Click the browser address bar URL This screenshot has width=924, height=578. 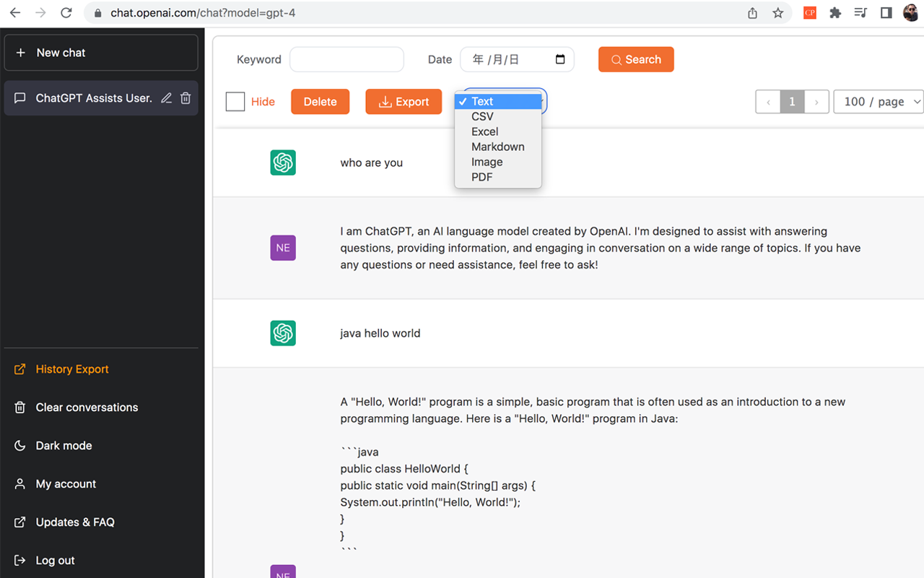coord(203,13)
